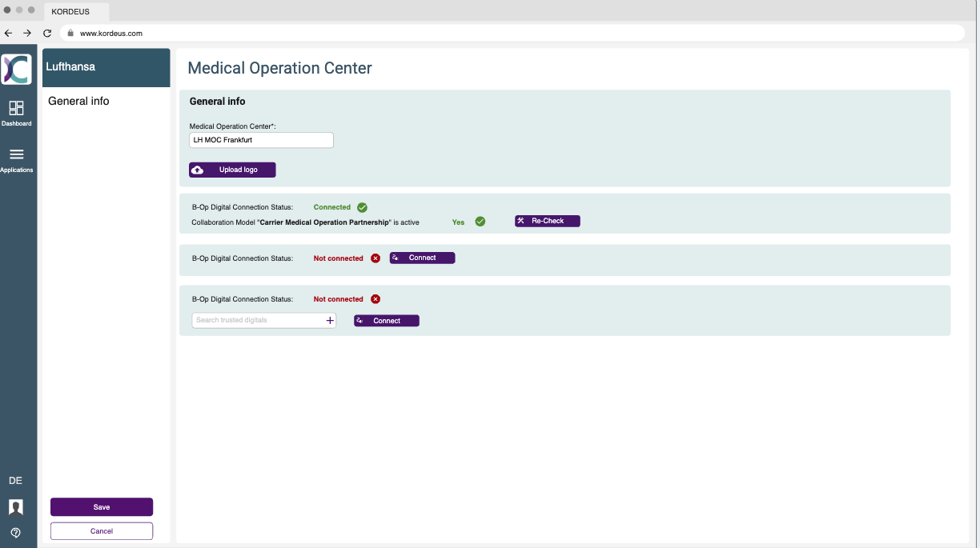Open the user profile icon

coord(15,507)
